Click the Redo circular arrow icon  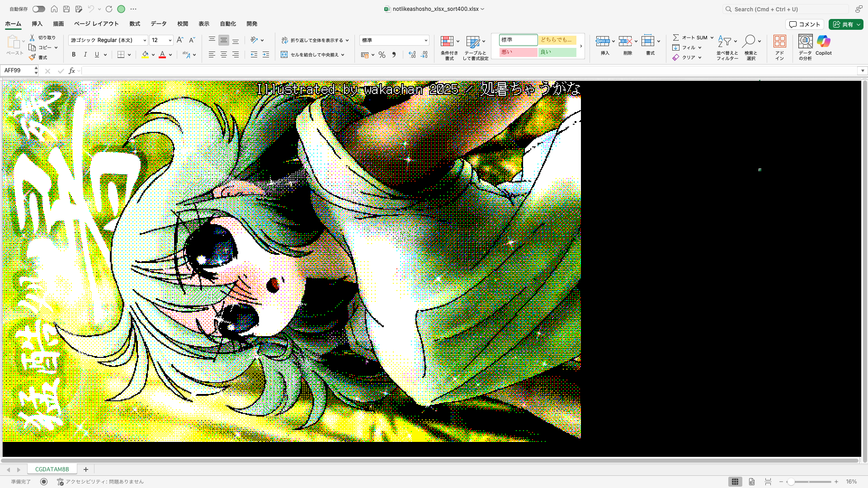pyautogui.click(x=109, y=9)
